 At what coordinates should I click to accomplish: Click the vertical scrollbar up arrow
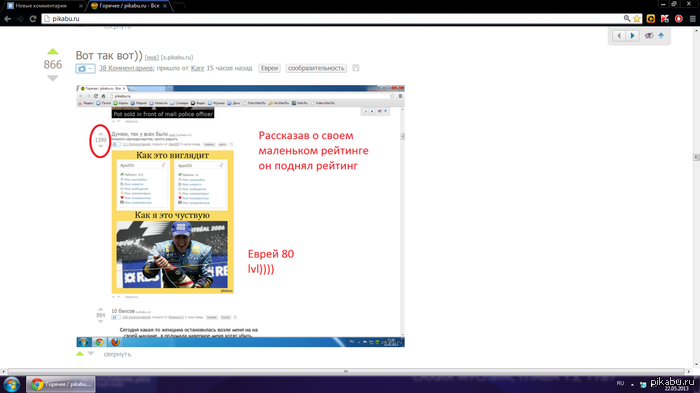coord(696,31)
